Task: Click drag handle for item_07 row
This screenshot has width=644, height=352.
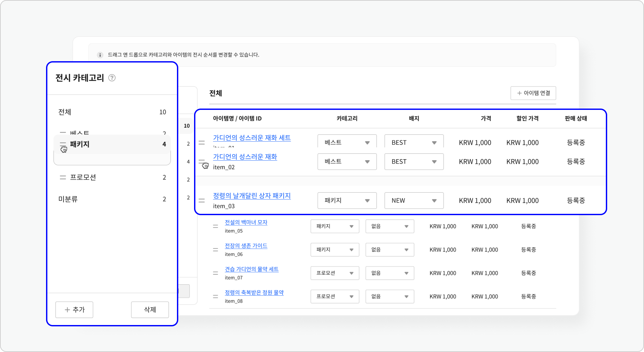Action: [x=215, y=273]
